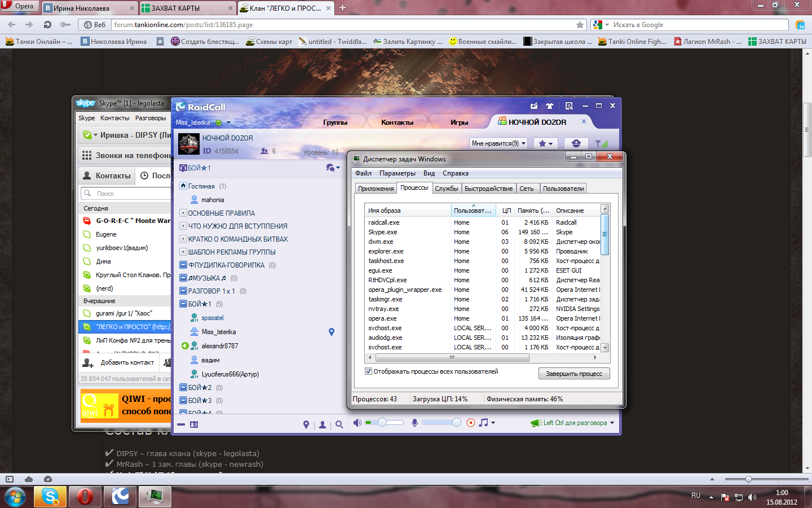812x508 pixels.
Task: Mute the RaidCall speaker icon
Action: coord(357,423)
